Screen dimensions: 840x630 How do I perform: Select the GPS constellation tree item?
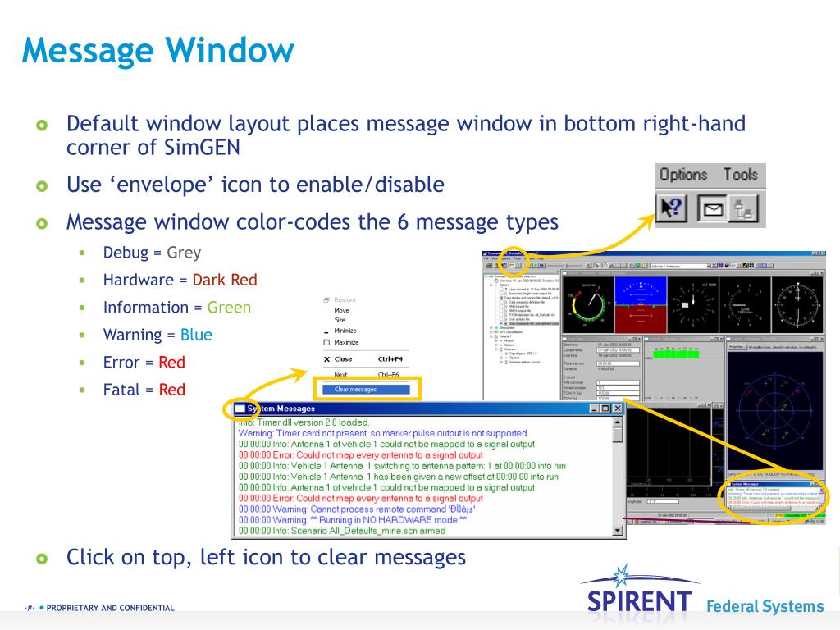tap(510, 332)
